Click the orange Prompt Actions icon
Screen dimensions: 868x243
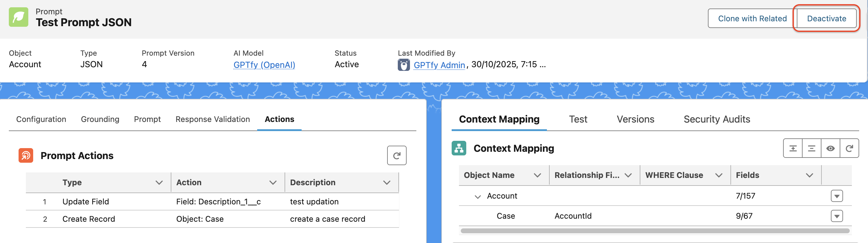[x=26, y=155]
